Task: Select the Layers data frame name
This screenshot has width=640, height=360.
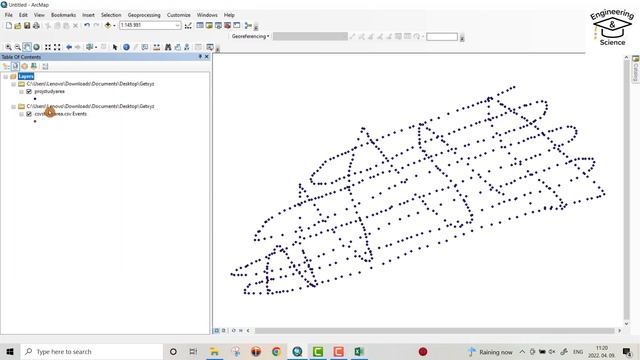Action: 26,76
